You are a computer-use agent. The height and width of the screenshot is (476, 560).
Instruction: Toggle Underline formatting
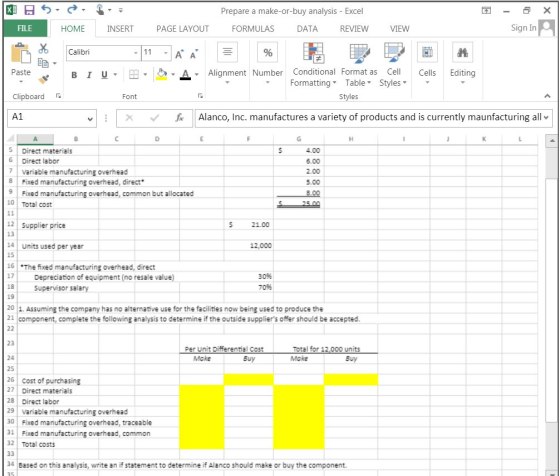(104, 75)
